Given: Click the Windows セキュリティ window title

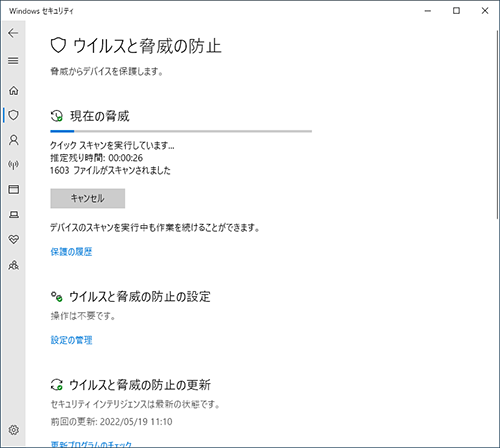Looking at the screenshot, I should tap(41, 11).
